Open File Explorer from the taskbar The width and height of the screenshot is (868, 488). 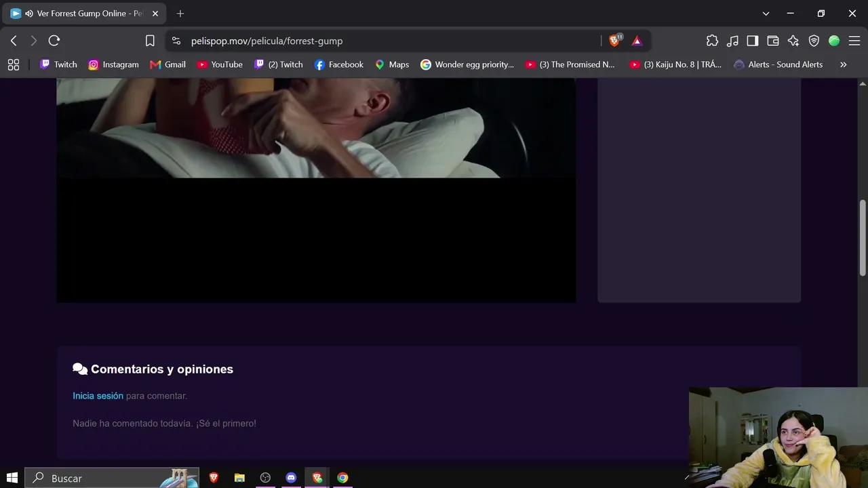coord(239,478)
